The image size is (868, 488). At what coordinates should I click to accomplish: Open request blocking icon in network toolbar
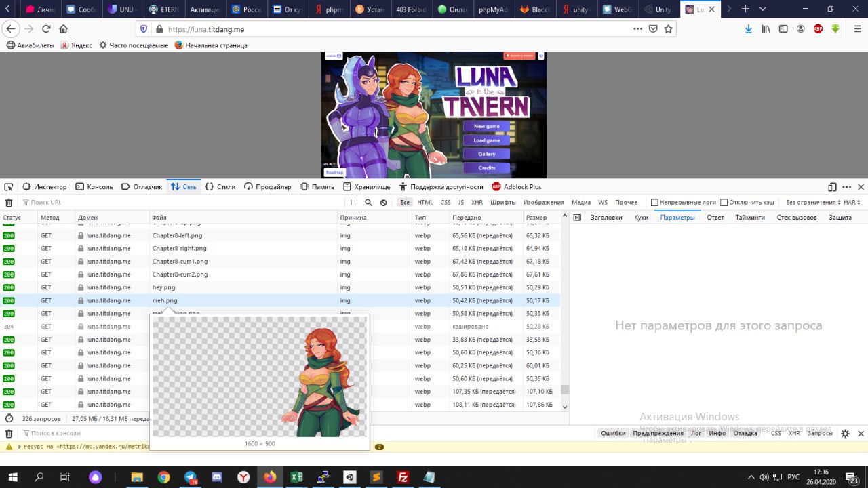[383, 203]
